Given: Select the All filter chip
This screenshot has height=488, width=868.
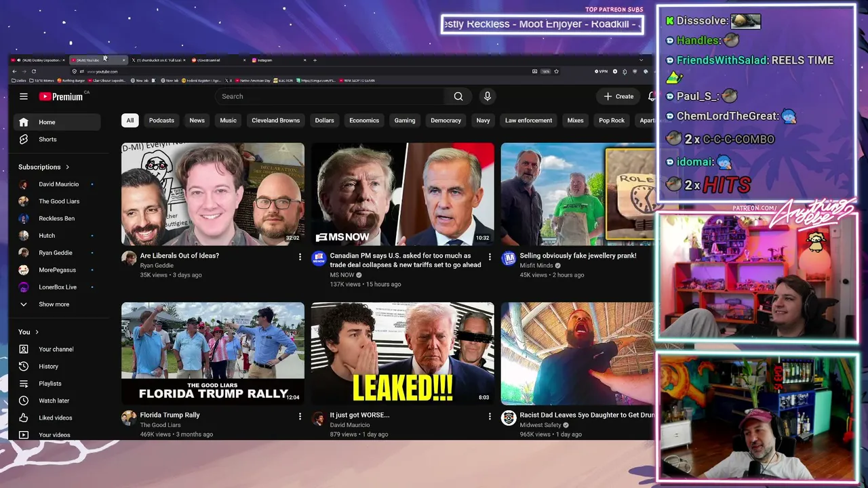Looking at the screenshot, I should [x=130, y=121].
